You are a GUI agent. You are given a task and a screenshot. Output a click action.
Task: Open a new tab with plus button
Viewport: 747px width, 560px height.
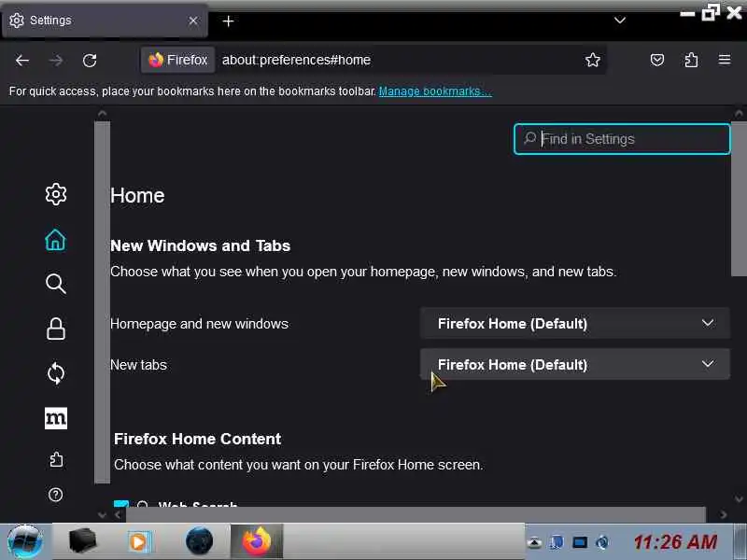coord(228,21)
